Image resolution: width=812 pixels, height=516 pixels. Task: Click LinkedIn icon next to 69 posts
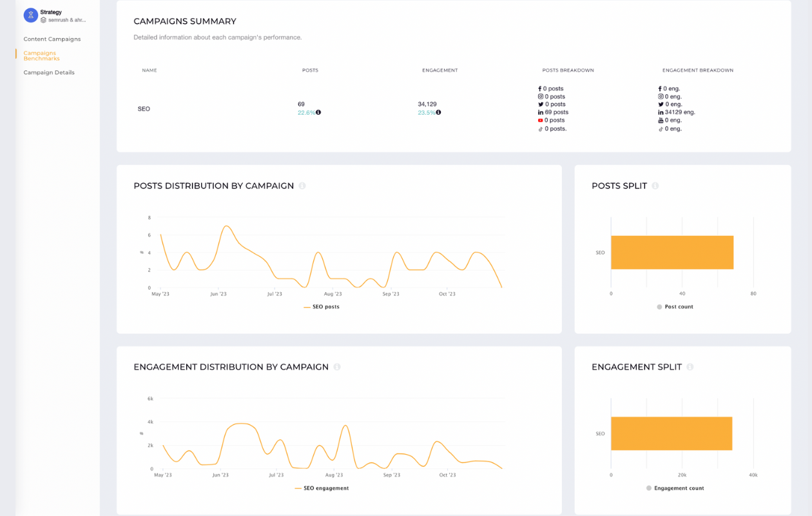pyautogui.click(x=541, y=112)
